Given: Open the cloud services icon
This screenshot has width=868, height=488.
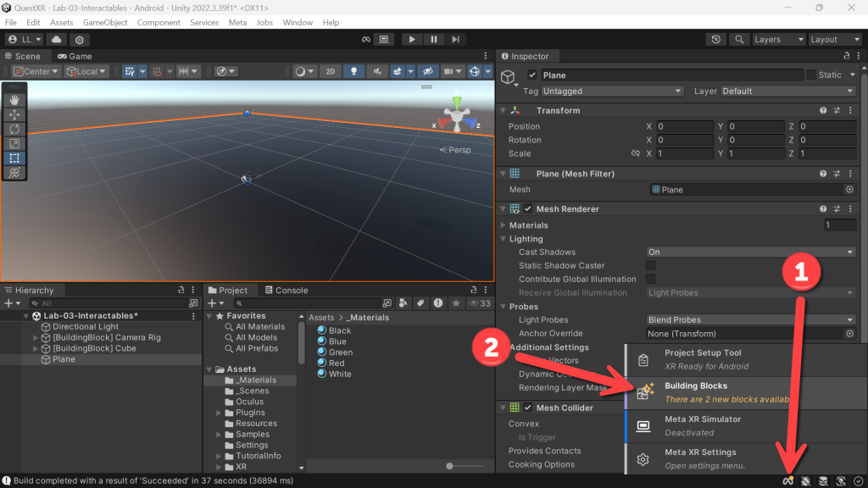Looking at the screenshot, I should [x=57, y=39].
